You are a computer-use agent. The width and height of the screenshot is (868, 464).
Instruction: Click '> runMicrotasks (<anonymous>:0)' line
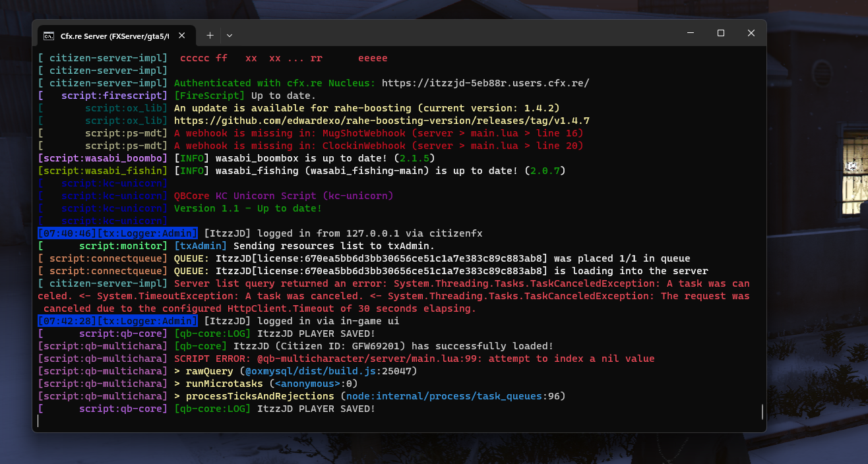coord(266,384)
